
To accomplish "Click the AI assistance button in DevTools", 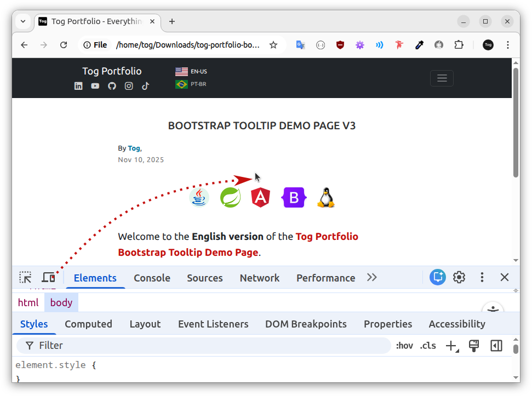I will pos(438,277).
